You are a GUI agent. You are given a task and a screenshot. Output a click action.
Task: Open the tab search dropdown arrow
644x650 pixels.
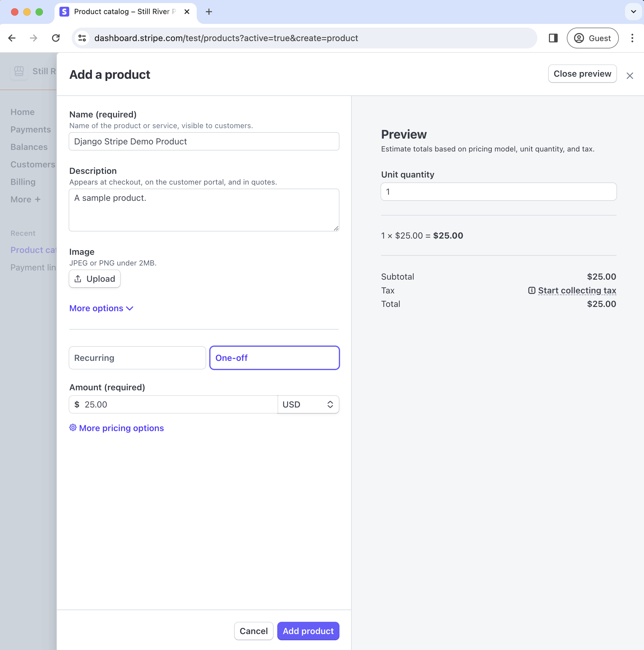click(x=633, y=12)
